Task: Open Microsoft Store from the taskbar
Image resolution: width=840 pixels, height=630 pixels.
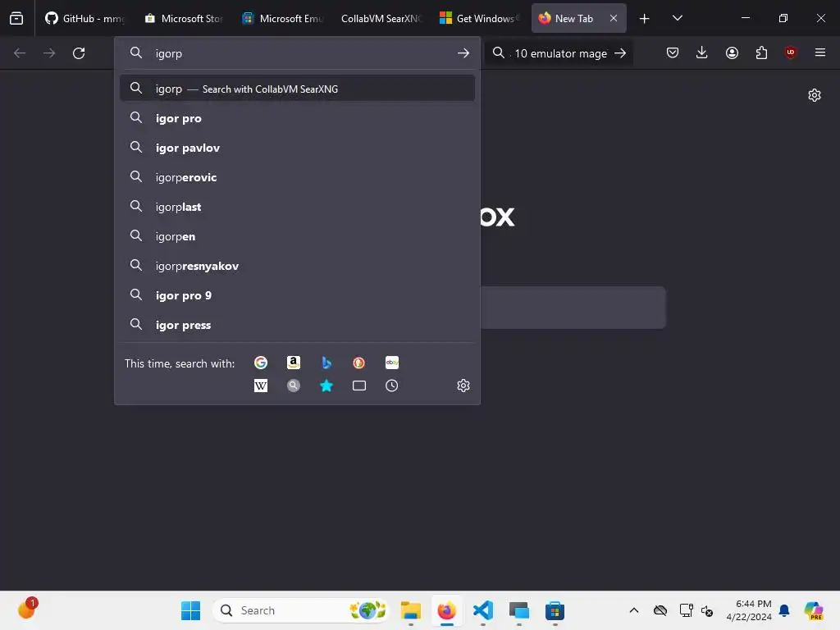Action: [x=555, y=610]
